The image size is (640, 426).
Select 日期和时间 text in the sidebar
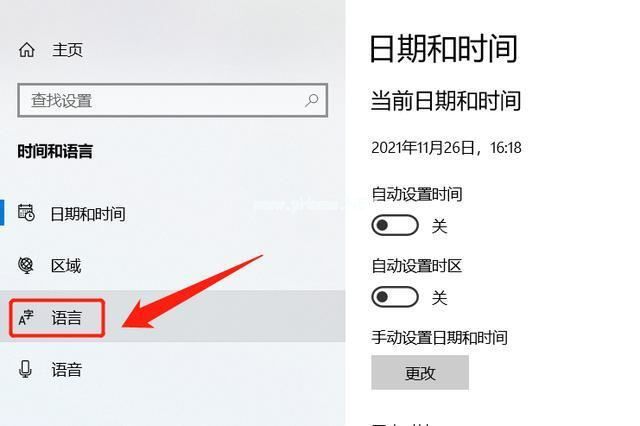[x=88, y=214]
